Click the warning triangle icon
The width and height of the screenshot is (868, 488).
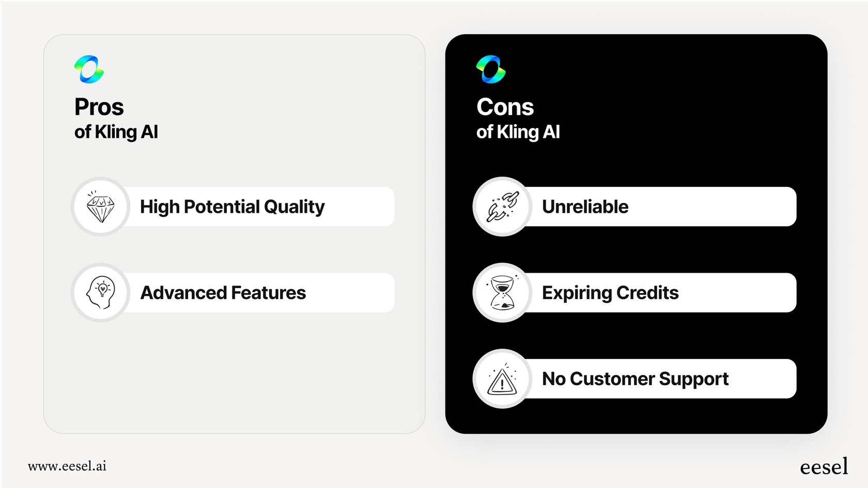[502, 379]
